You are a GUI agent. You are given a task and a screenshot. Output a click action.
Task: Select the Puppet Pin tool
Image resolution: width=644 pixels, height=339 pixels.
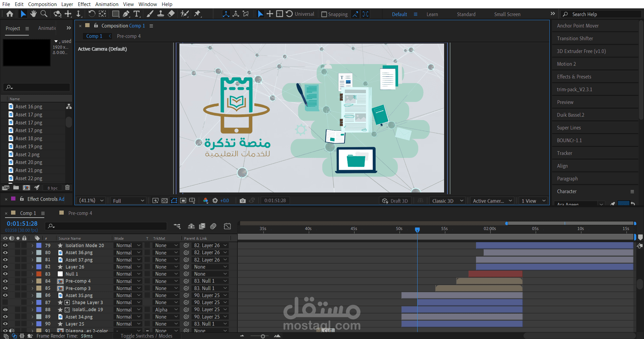pos(198,14)
